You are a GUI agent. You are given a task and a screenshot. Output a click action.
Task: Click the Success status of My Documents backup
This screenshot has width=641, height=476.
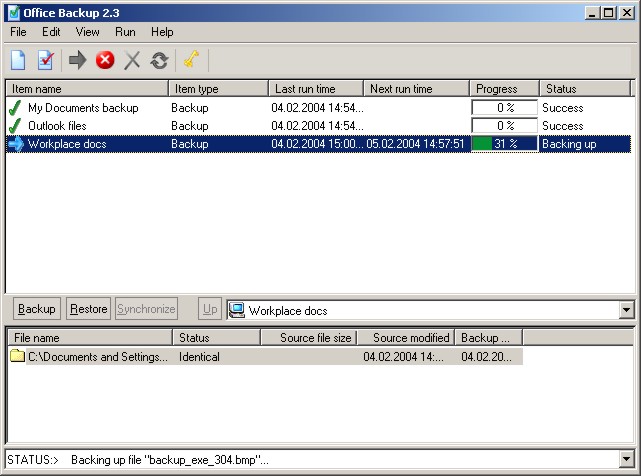click(563, 108)
